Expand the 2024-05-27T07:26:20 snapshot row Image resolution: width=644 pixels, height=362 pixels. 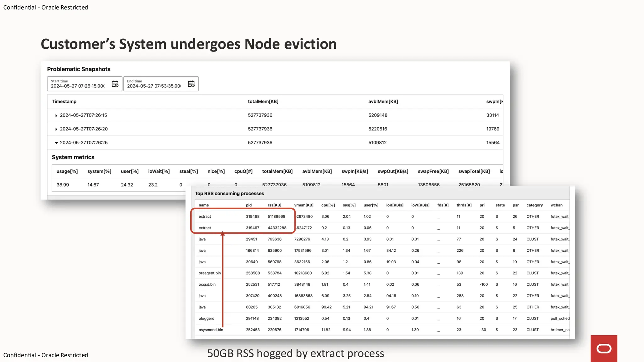pyautogui.click(x=56, y=129)
